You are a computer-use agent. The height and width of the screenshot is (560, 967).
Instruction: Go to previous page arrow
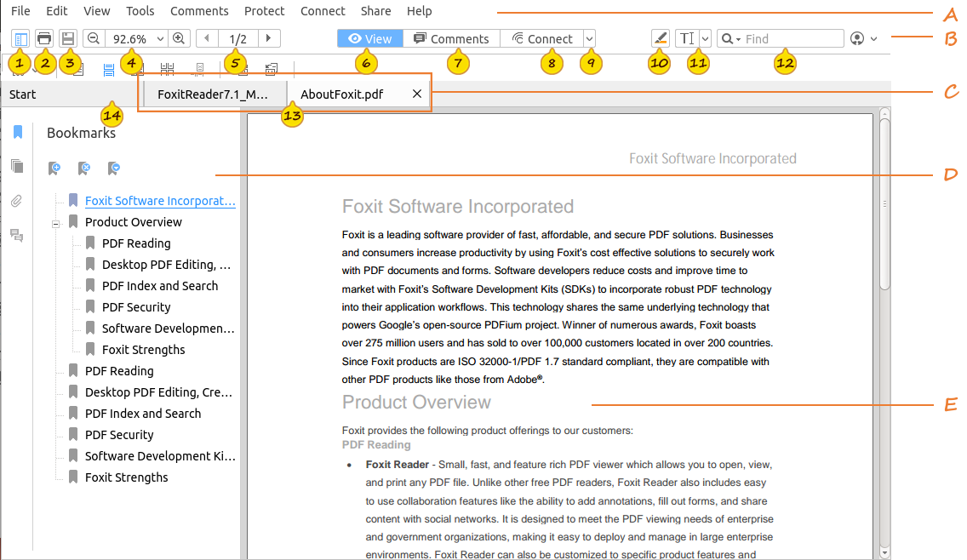click(x=207, y=38)
